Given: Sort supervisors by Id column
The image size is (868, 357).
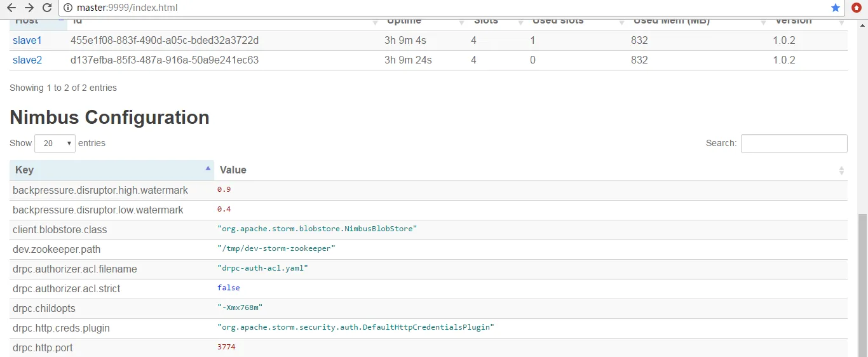Looking at the screenshot, I should (224, 24).
